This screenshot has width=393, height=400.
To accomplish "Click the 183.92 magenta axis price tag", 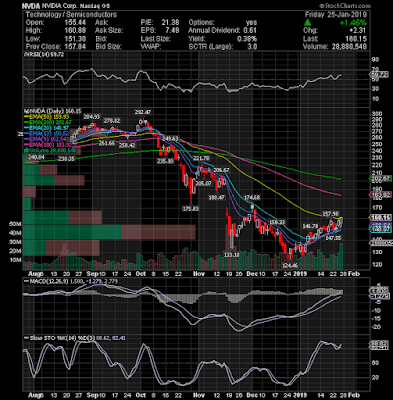I will 380,194.
